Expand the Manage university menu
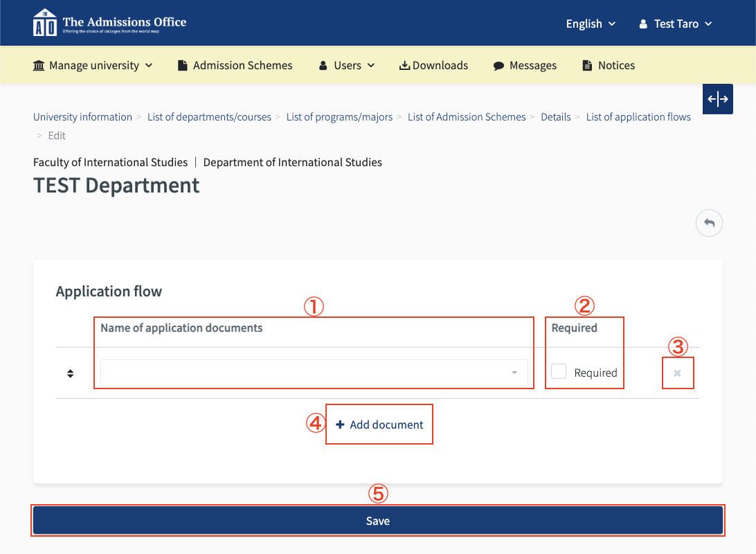The width and height of the screenshot is (756, 554). click(93, 65)
